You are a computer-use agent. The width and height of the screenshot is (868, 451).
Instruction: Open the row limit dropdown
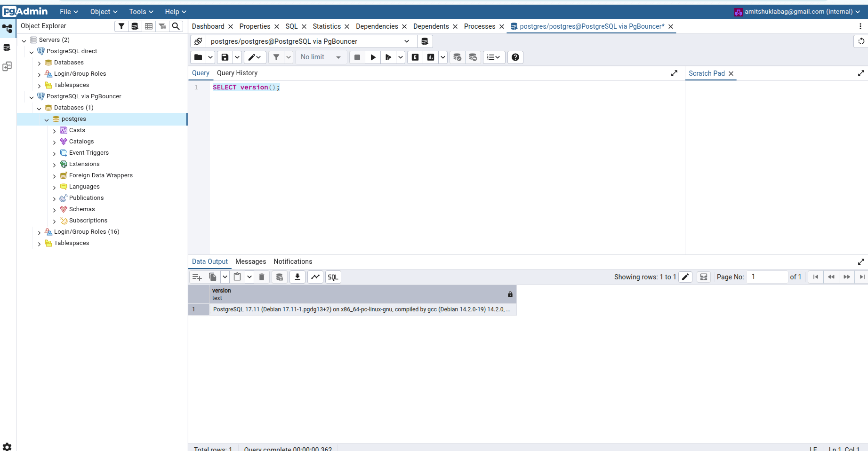click(321, 57)
